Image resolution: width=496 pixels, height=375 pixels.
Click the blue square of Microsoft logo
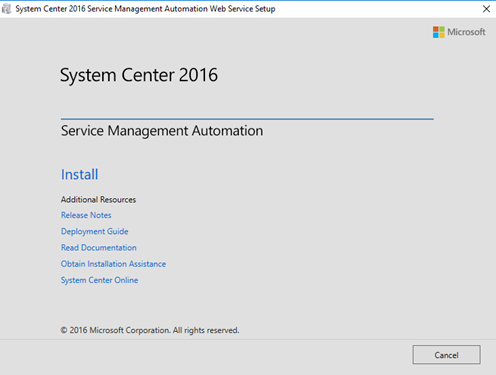pos(436,35)
